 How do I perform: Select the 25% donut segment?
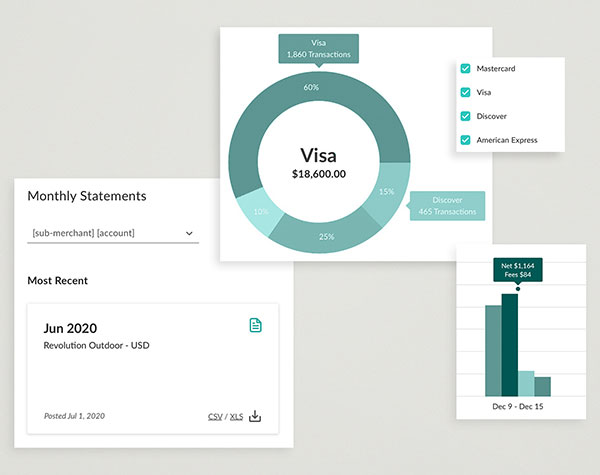(x=326, y=237)
